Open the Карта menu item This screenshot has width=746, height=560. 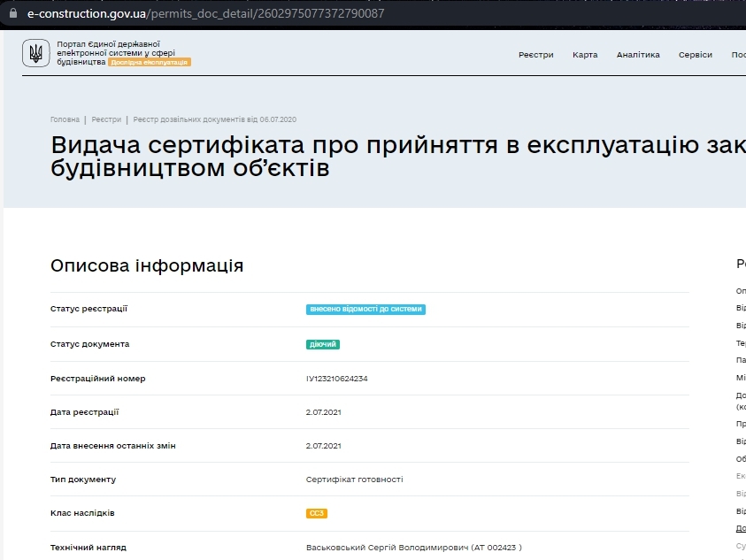pyautogui.click(x=585, y=55)
